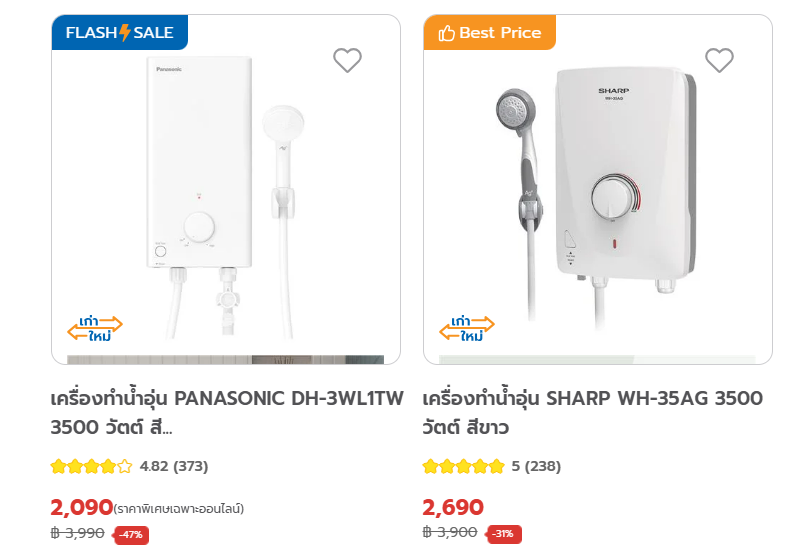790x550 pixels.
Task: Click the trade-in arrows icon on Panasonic card
Action: 95,329
